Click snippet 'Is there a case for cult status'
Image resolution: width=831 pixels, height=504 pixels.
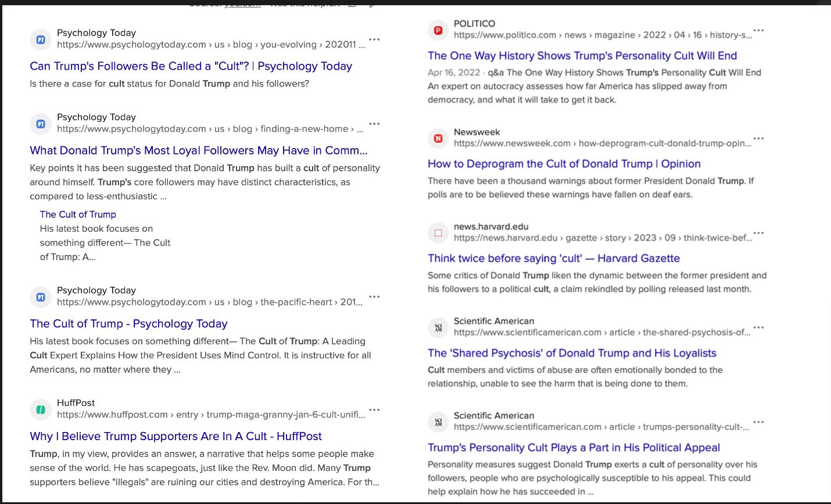coord(169,84)
